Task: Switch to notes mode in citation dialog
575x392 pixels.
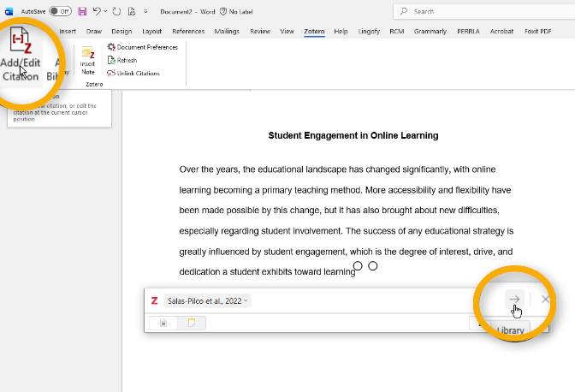Action: pos(192,323)
